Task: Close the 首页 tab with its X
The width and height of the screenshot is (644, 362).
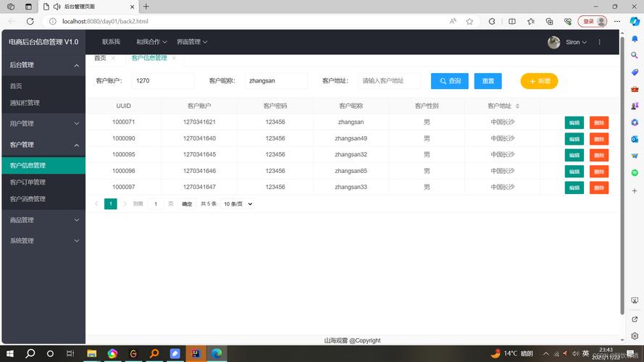Action: pos(113,58)
